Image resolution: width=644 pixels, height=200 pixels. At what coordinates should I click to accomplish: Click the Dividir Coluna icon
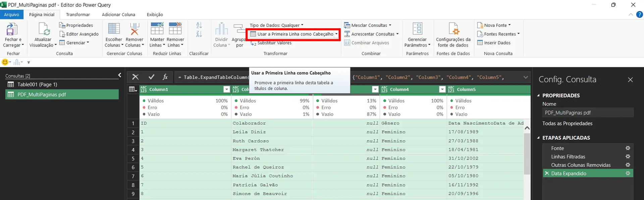point(221,29)
